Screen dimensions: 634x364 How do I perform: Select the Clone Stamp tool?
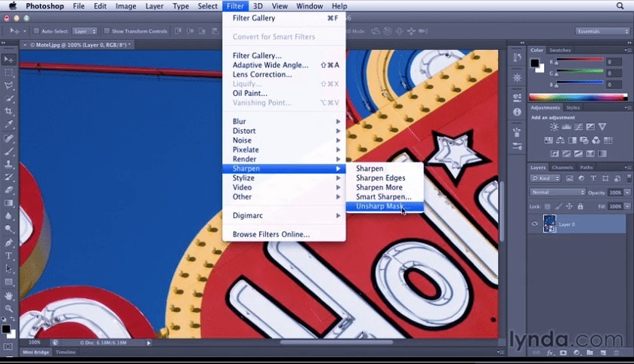pos(8,165)
